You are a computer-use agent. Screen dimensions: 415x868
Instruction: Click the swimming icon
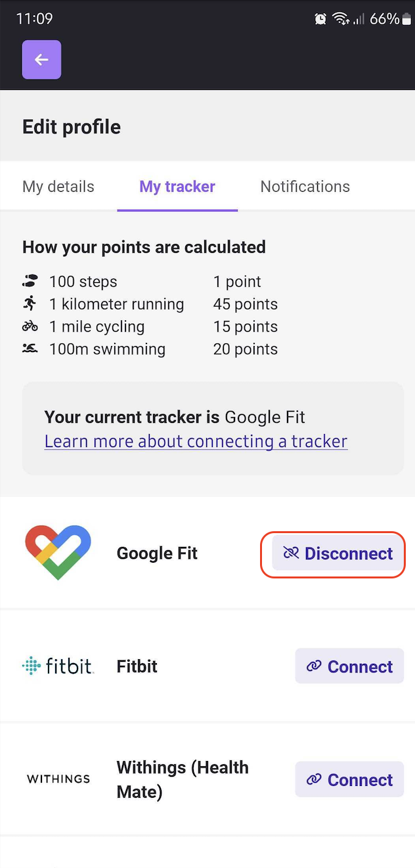pos(30,349)
